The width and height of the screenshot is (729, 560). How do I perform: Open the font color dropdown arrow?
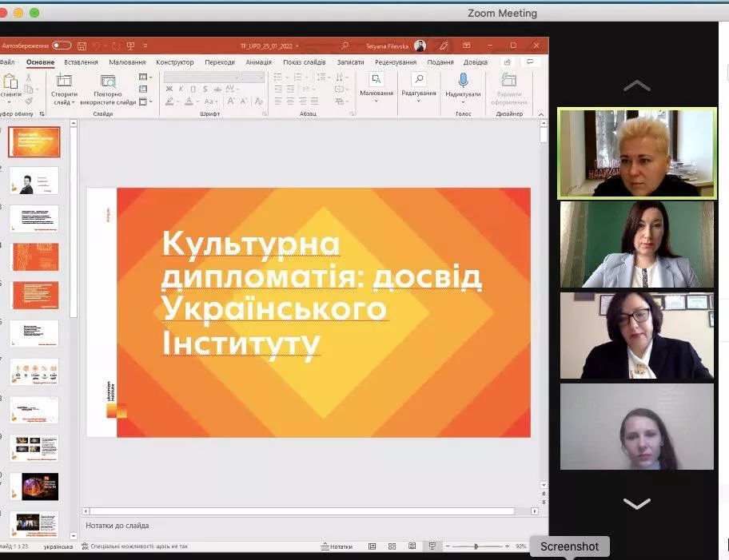[197, 101]
